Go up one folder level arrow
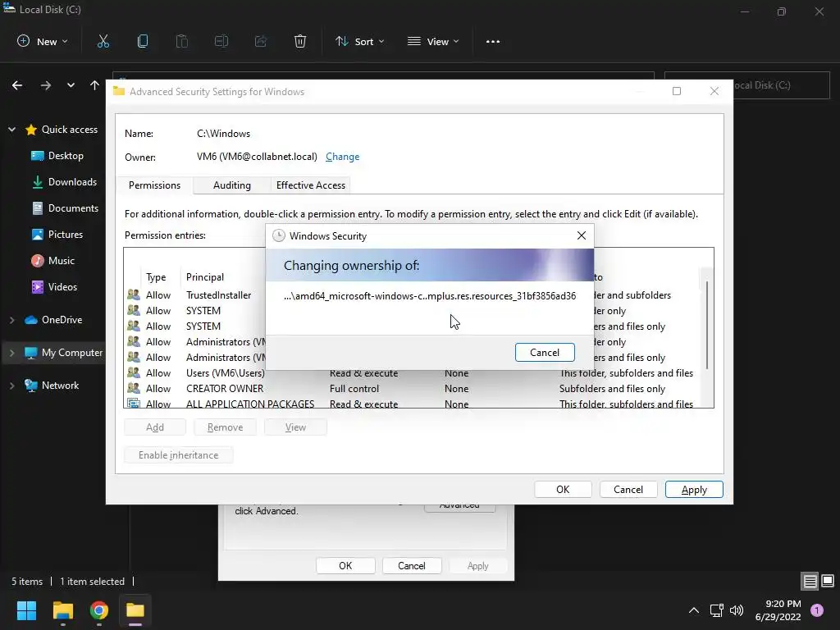This screenshot has height=630, width=840. click(95, 85)
